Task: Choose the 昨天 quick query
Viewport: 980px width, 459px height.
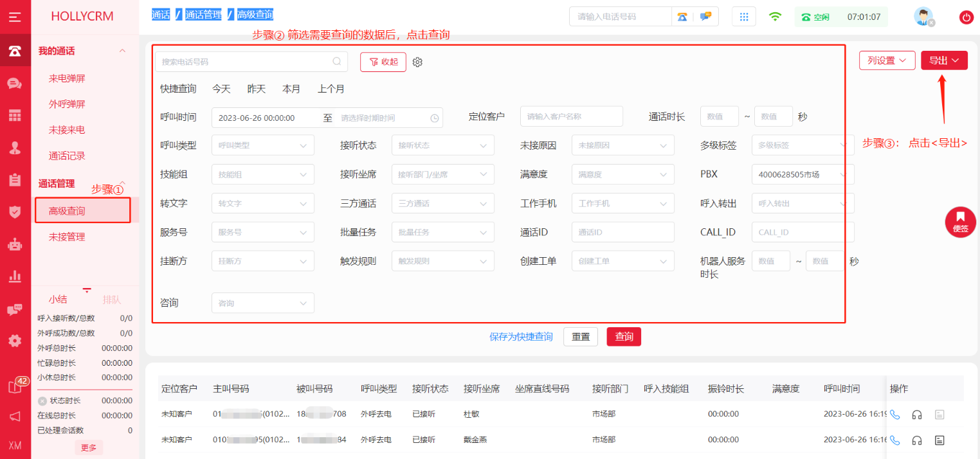Action: (x=257, y=89)
